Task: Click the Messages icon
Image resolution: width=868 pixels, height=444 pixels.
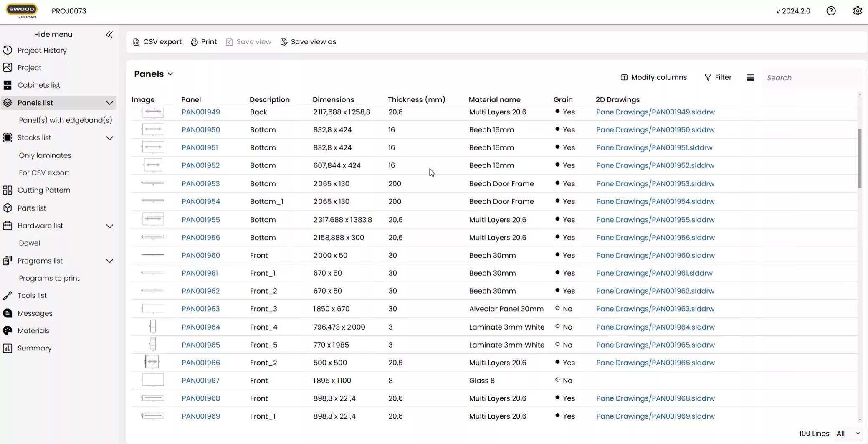Action: pos(8,313)
